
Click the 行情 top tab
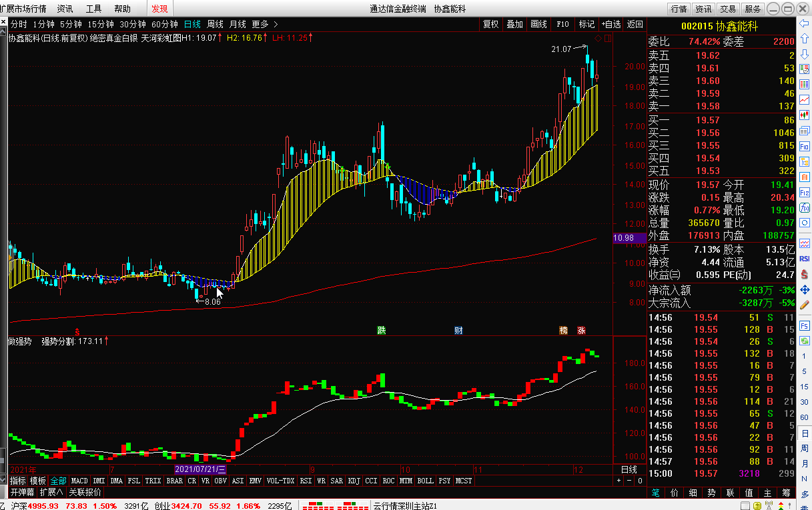(679, 9)
